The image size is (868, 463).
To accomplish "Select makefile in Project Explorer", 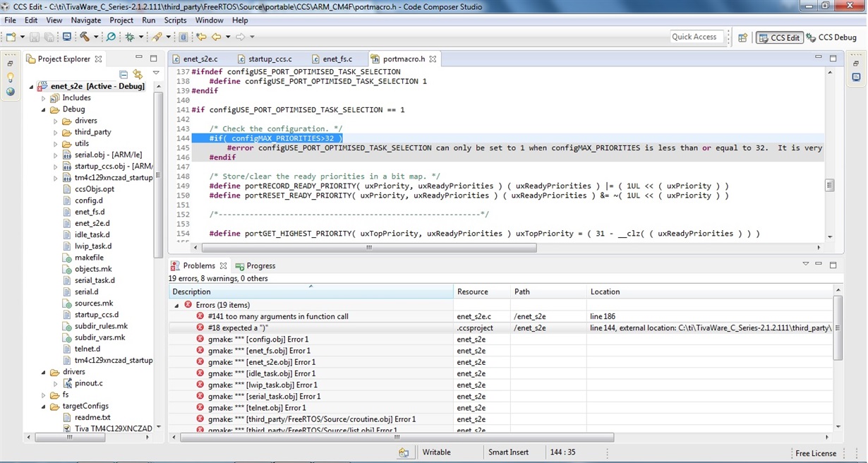I will point(89,258).
